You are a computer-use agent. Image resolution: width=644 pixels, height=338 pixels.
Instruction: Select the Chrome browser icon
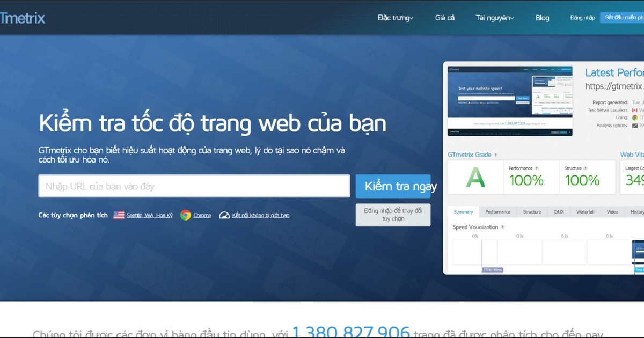(x=185, y=215)
